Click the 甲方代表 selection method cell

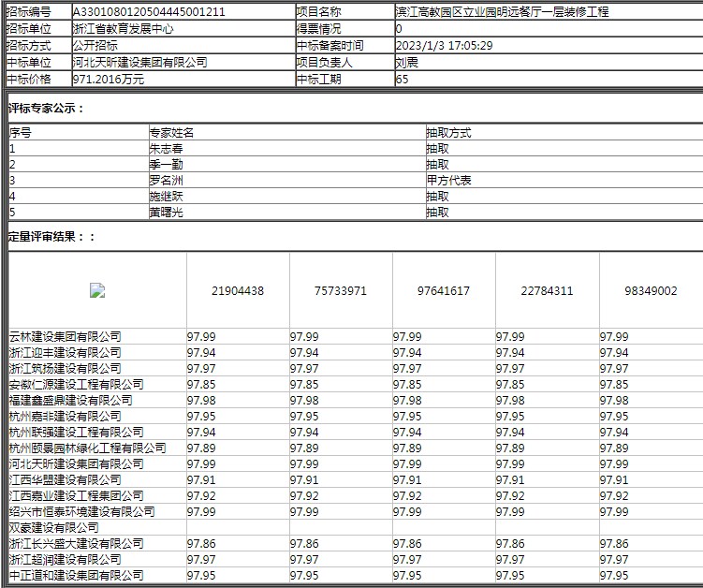click(448, 181)
